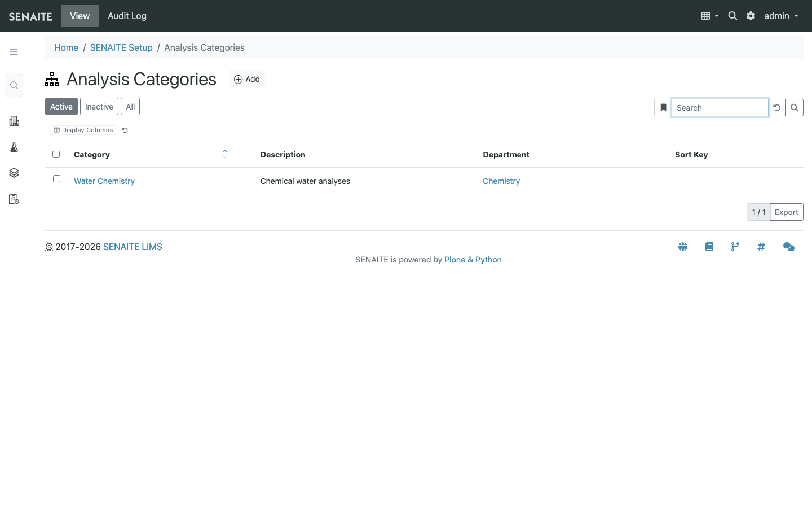Open the hashtag icon in footer
812x508 pixels.
(761, 247)
